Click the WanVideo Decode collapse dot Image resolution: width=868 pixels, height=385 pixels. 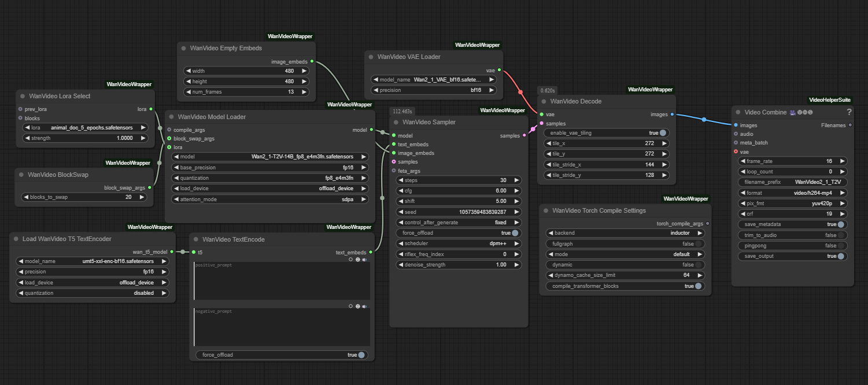(x=544, y=102)
